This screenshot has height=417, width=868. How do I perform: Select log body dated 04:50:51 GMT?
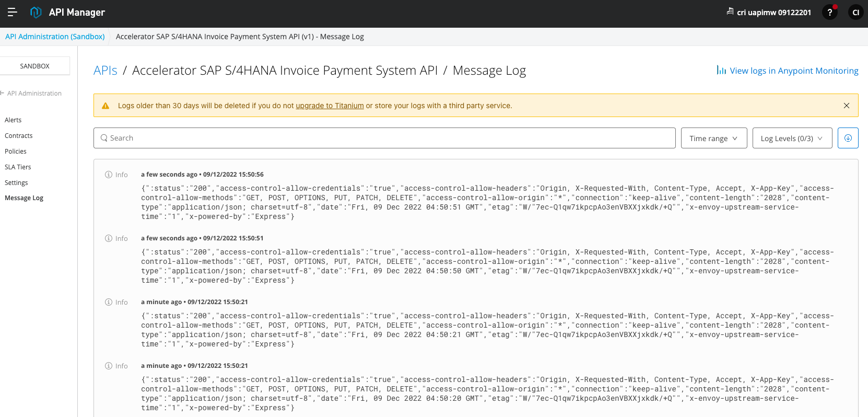tap(487, 202)
